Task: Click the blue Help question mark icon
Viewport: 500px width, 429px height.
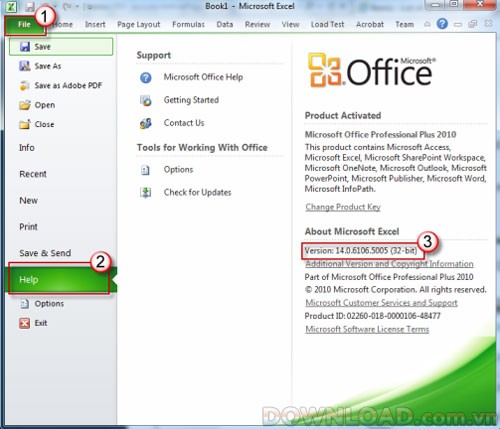Action: (442, 24)
